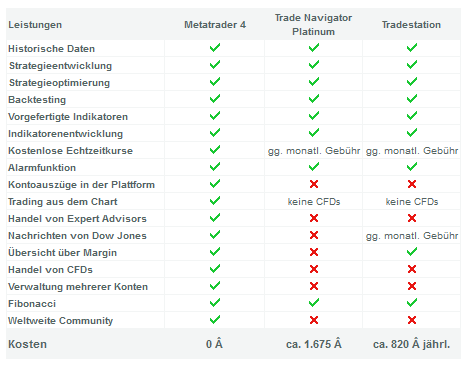Click Tradestation red X for Weltweite Community
Screen dimensions: 470x379
[x=412, y=320]
